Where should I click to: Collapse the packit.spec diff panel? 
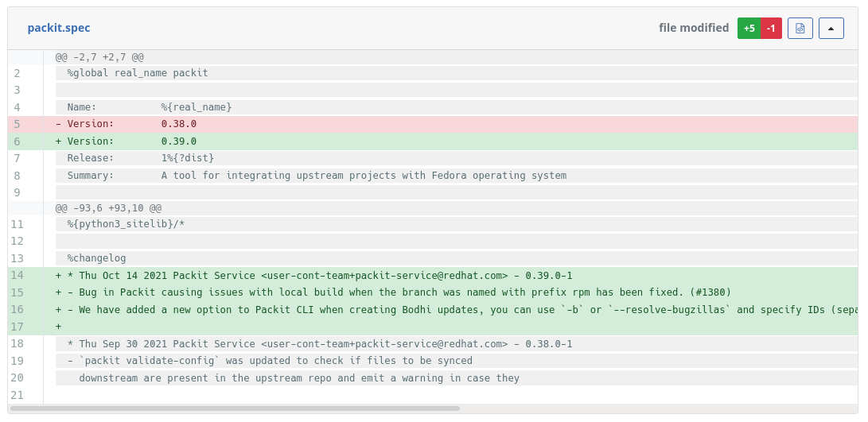pos(831,28)
